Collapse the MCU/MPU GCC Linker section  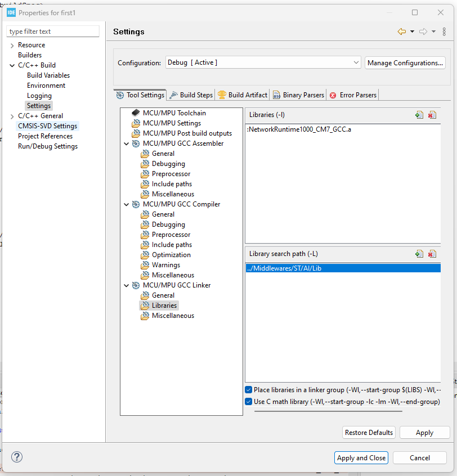point(127,285)
